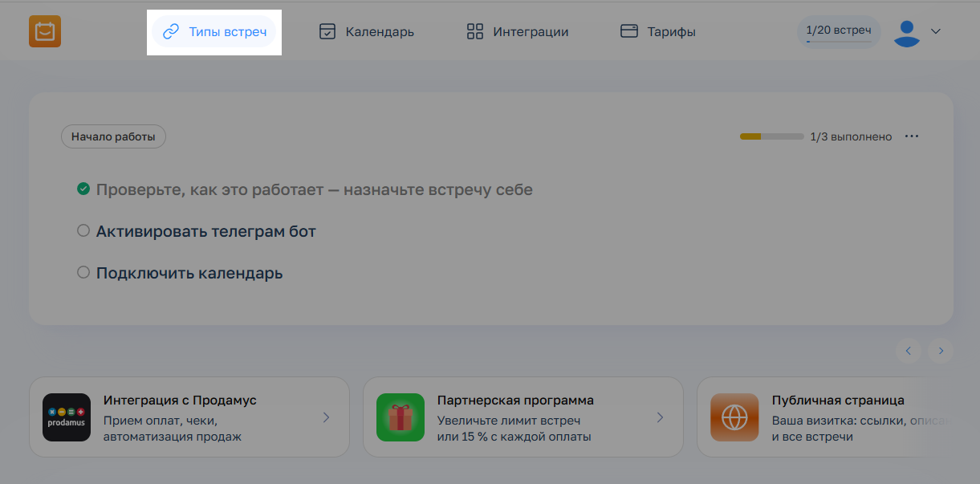Click the previous arrow in card carousel

[909, 351]
